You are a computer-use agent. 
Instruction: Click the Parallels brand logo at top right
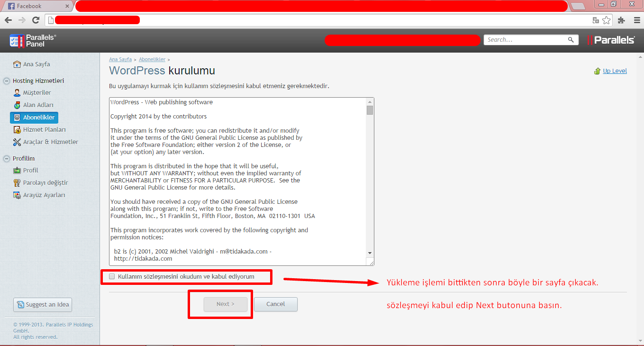[611, 40]
